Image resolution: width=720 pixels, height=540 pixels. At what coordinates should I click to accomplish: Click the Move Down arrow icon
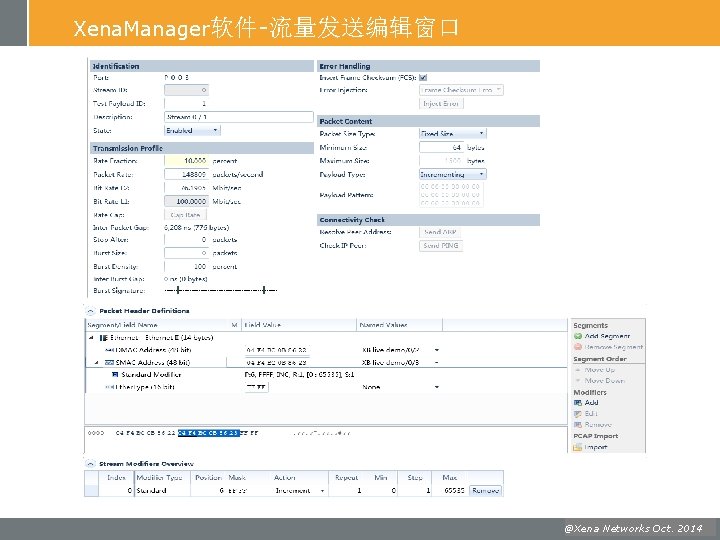point(578,381)
